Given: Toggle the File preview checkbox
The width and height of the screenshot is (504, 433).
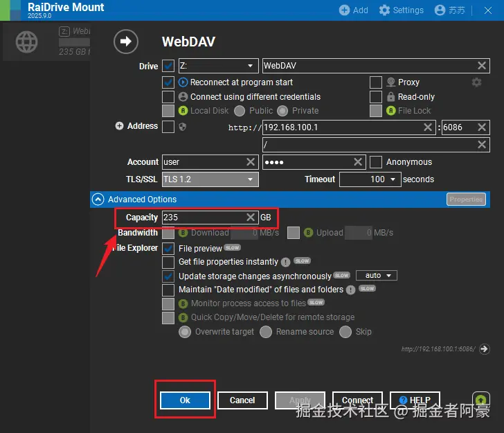Looking at the screenshot, I should click(x=168, y=248).
